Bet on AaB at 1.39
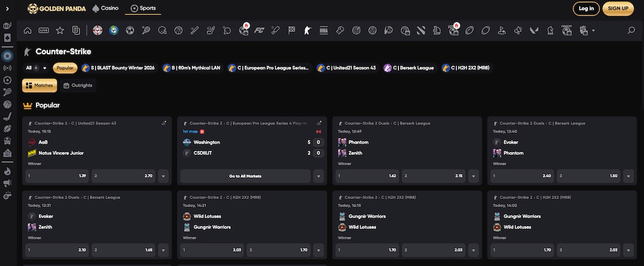This screenshot has width=644, height=266. (57, 176)
